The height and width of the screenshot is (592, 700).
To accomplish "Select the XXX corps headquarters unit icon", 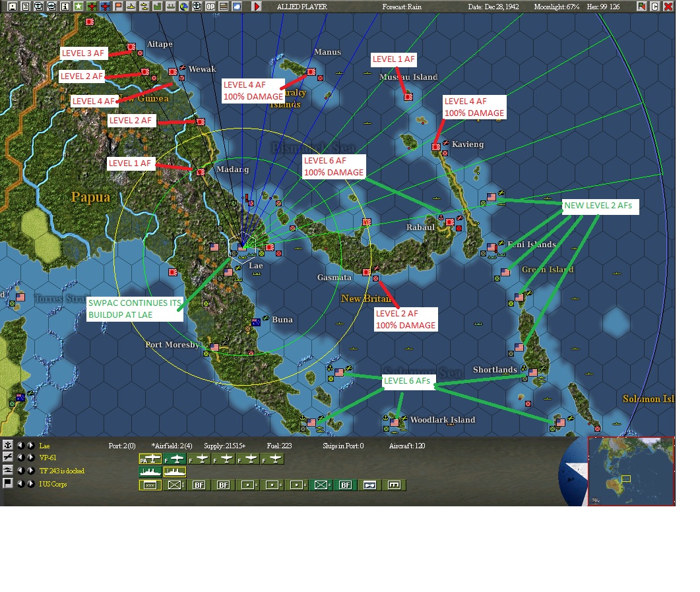I will [x=150, y=485].
